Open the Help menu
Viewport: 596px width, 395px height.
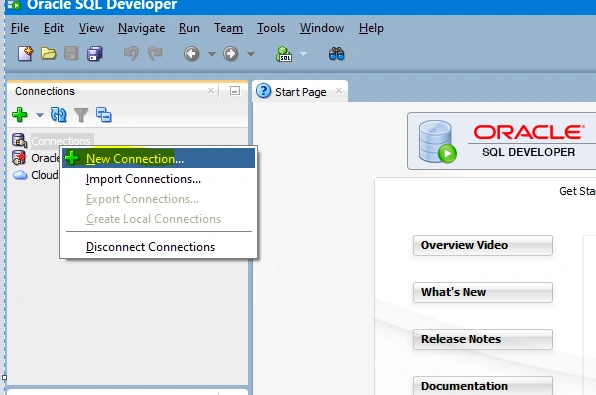371,28
